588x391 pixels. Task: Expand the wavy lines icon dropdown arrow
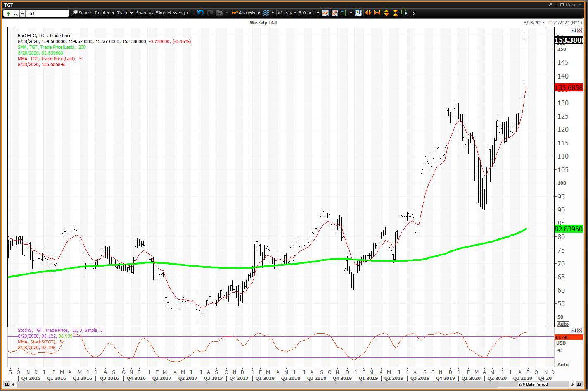click(x=273, y=13)
